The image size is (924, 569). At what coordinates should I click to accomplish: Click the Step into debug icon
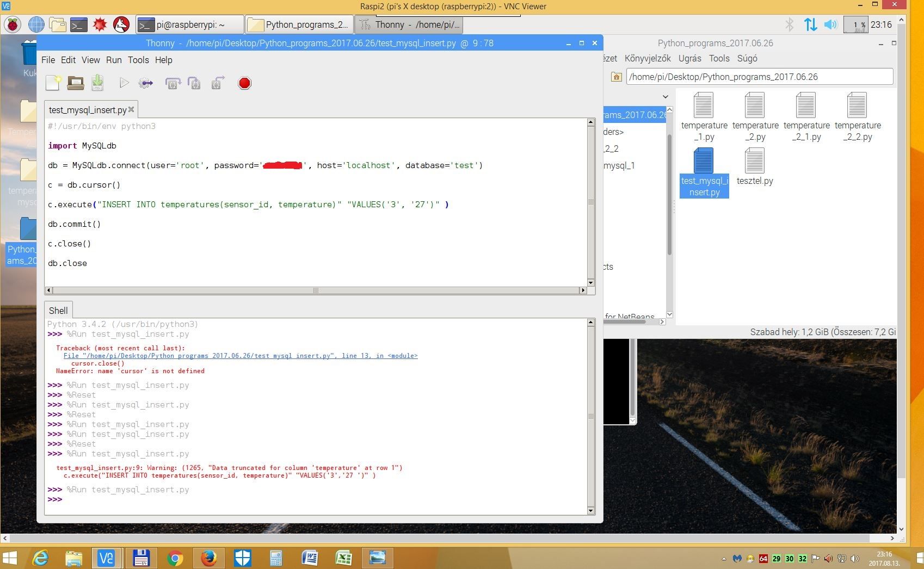pos(194,83)
